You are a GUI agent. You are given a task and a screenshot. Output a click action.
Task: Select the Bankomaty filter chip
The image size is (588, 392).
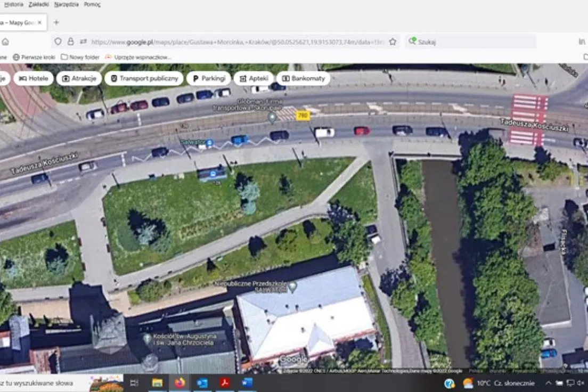coord(304,78)
